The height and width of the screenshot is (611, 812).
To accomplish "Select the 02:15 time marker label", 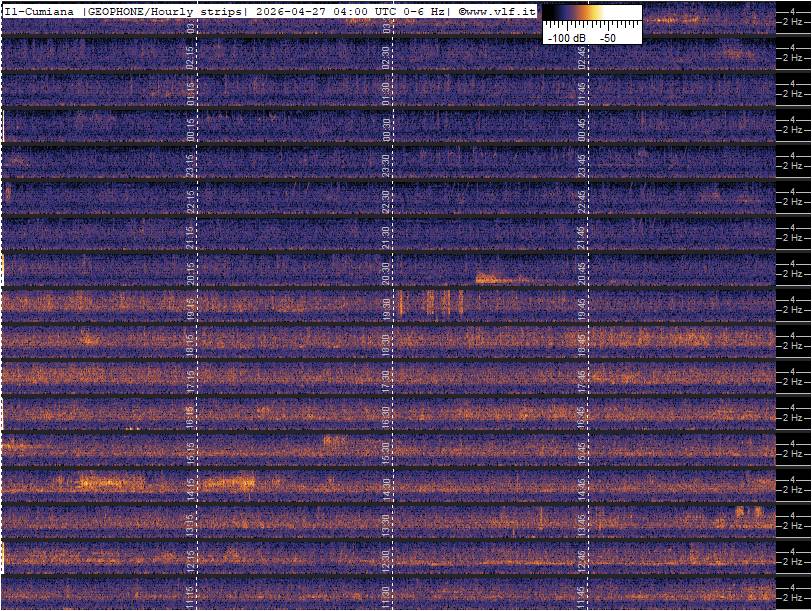I will (x=190, y=58).
